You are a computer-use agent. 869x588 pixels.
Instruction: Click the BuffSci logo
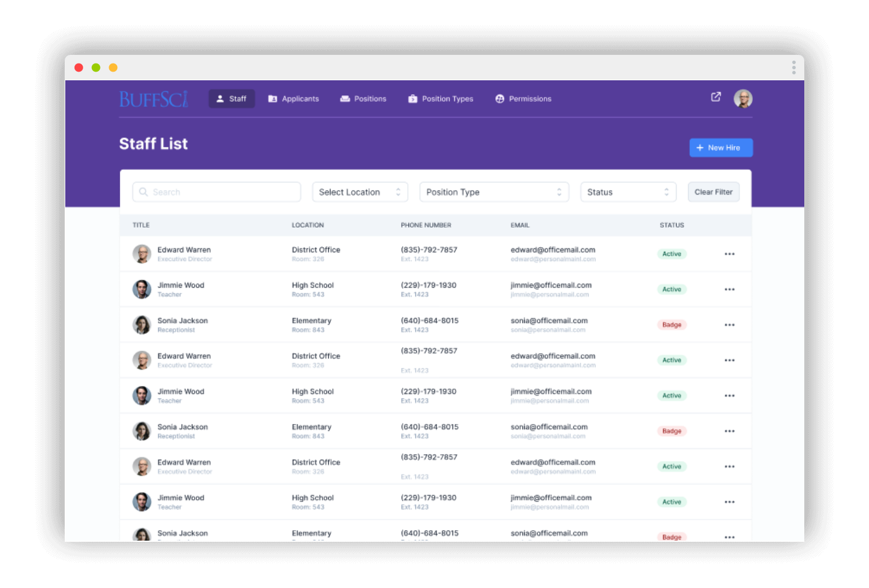pyautogui.click(x=154, y=99)
